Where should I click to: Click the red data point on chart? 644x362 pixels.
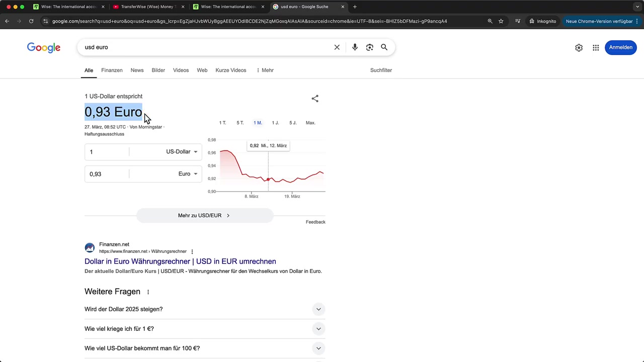(x=268, y=179)
